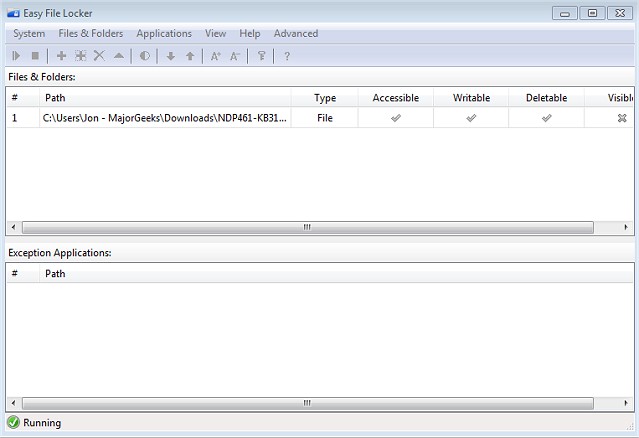
Task: Click the 'File' type cell
Action: (325, 118)
